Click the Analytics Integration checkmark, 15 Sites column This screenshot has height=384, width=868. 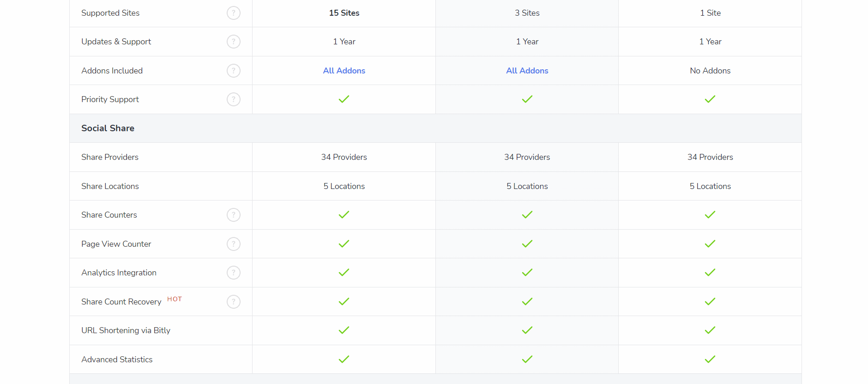pyautogui.click(x=344, y=273)
